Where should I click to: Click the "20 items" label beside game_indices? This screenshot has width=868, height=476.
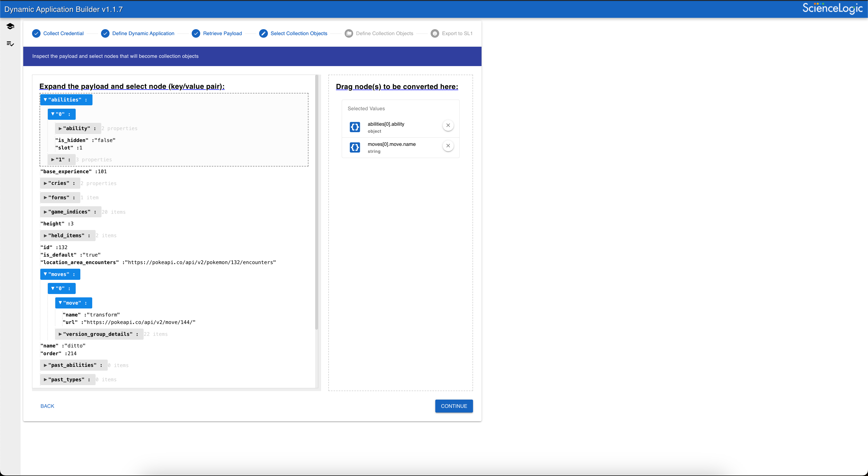click(114, 212)
